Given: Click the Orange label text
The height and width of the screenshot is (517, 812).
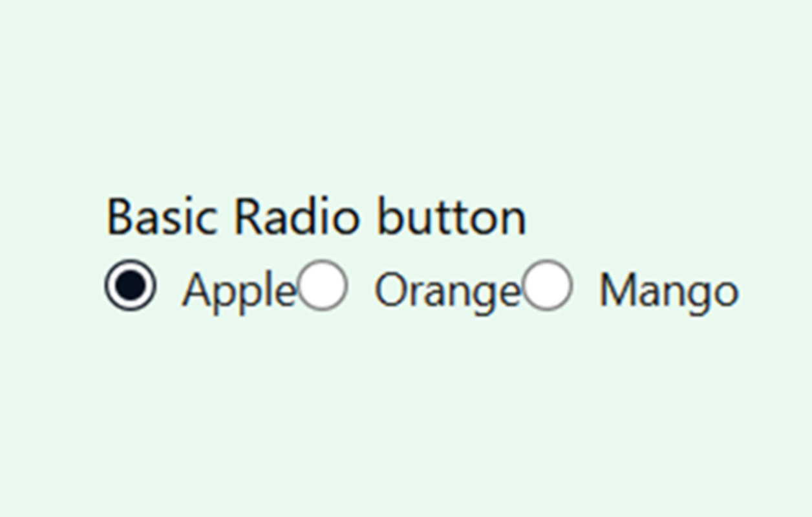Looking at the screenshot, I should pyautogui.click(x=446, y=291).
